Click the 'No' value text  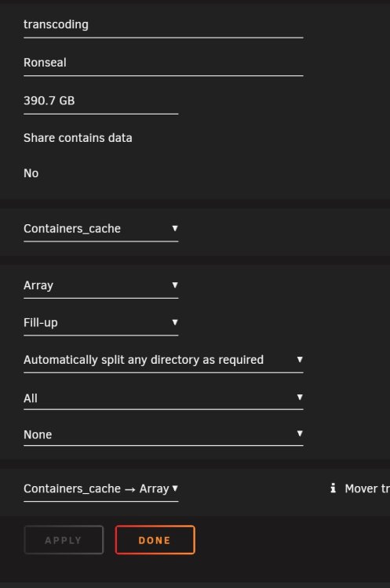pos(31,173)
